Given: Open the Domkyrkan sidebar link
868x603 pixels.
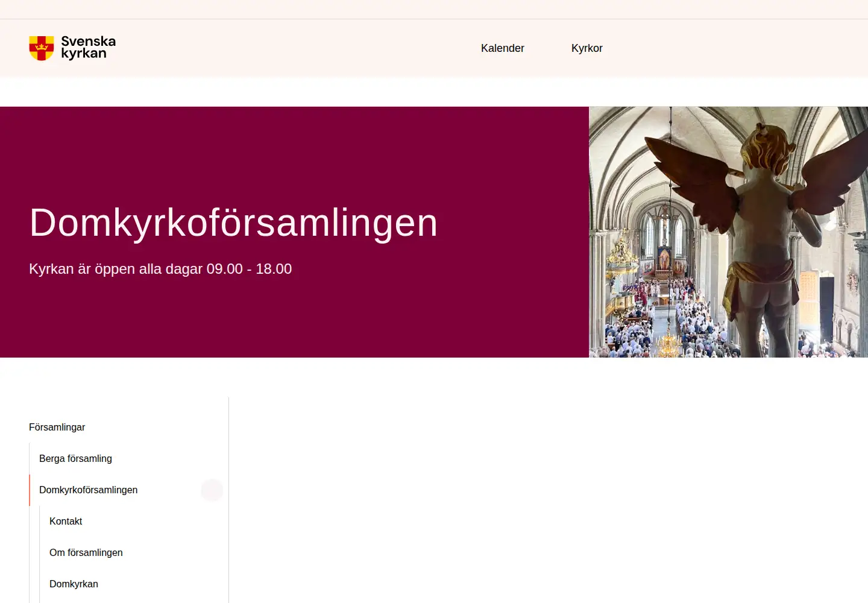Looking at the screenshot, I should click(74, 584).
